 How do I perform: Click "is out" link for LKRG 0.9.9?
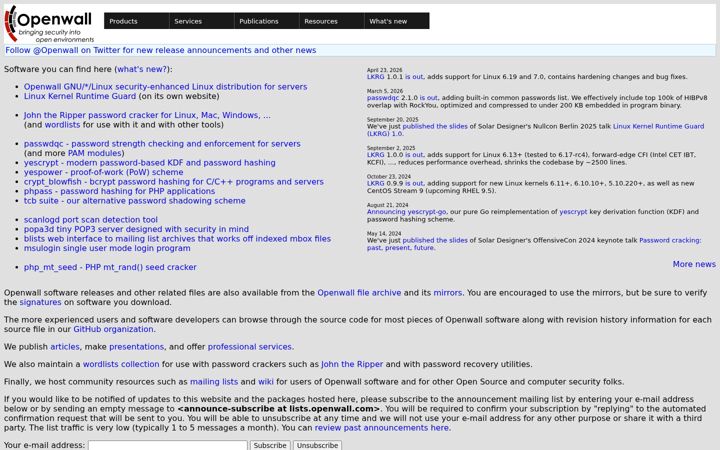(414, 183)
